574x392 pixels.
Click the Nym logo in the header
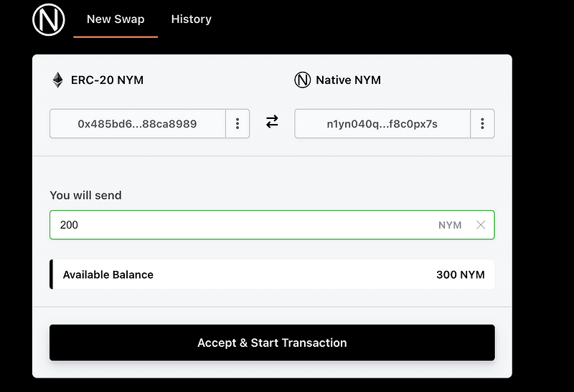pos(48,20)
